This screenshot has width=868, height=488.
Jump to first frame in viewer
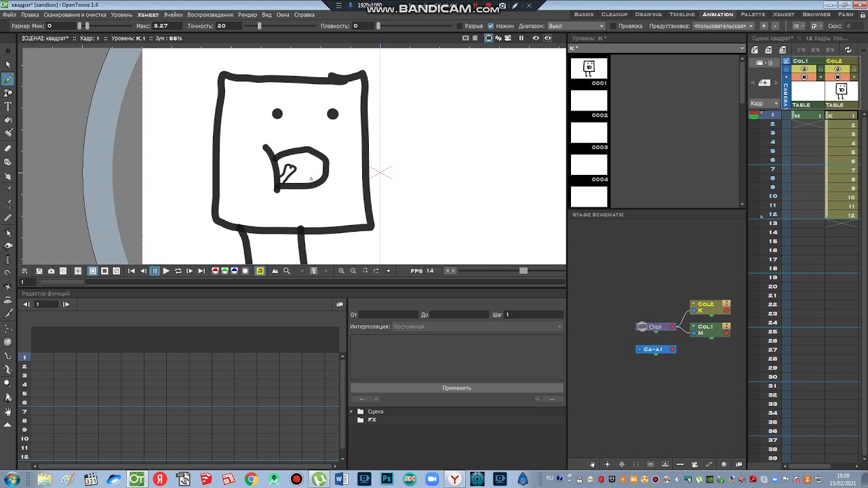(131, 270)
